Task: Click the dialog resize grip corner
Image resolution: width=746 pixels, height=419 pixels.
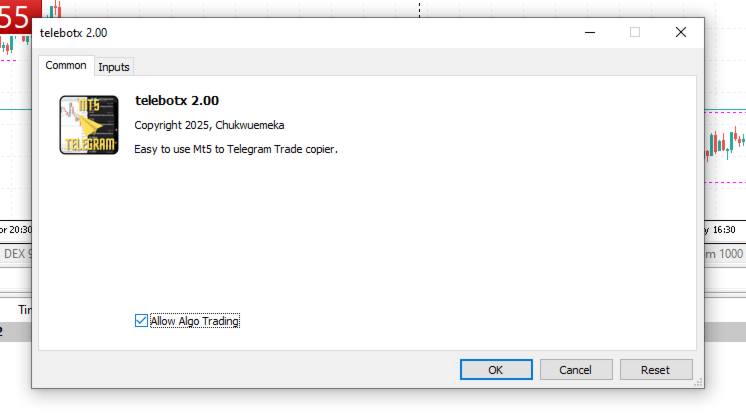Action: 698,383
